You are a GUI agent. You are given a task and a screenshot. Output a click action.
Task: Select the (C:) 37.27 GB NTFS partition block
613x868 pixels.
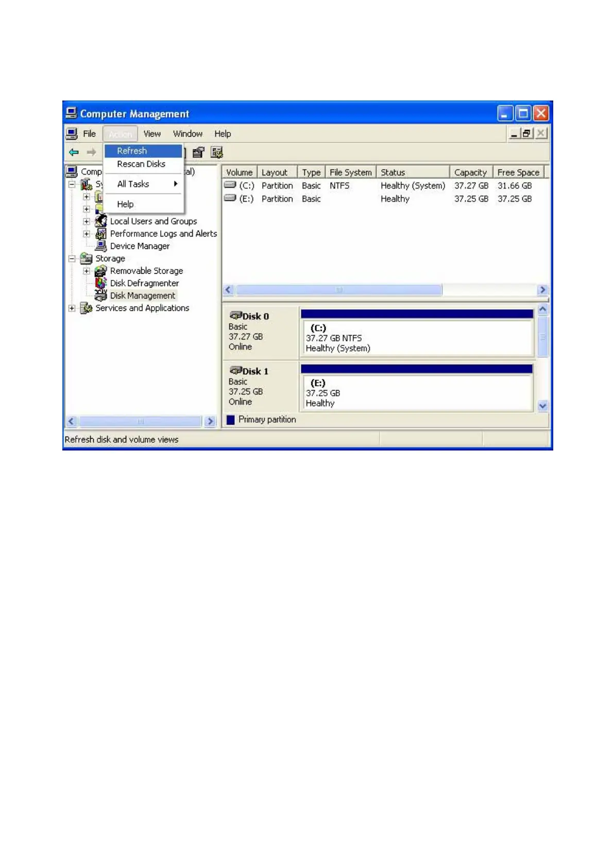tap(416, 338)
